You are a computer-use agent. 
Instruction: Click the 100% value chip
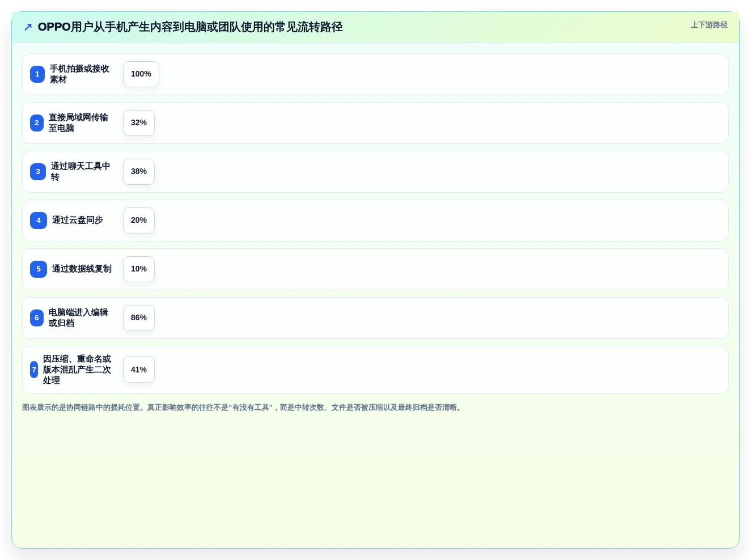click(x=141, y=74)
